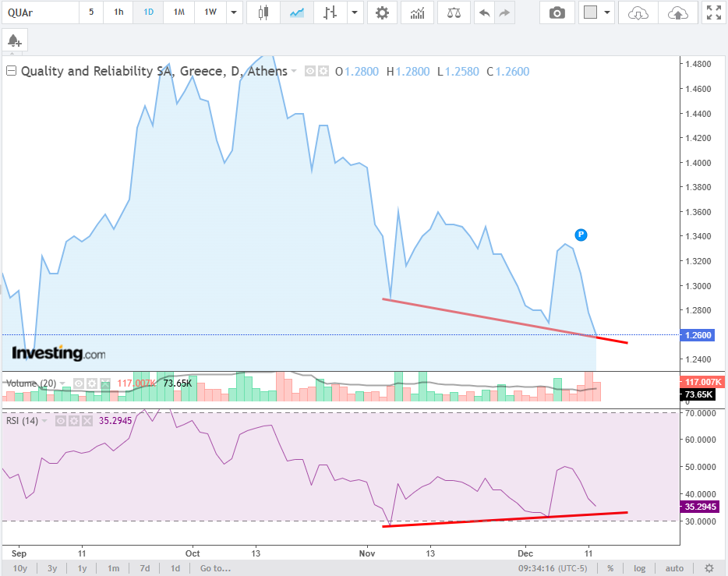Open the indicators menu icon
This screenshot has width=728, height=576.
tap(418, 12)
